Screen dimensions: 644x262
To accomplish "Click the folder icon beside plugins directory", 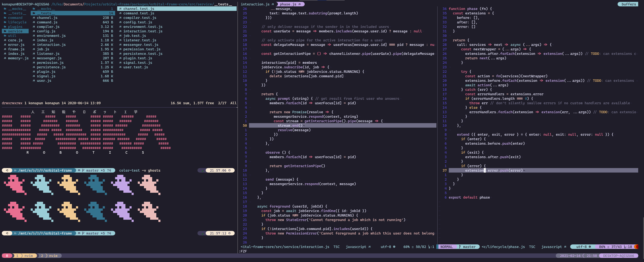I will point(5,27).
